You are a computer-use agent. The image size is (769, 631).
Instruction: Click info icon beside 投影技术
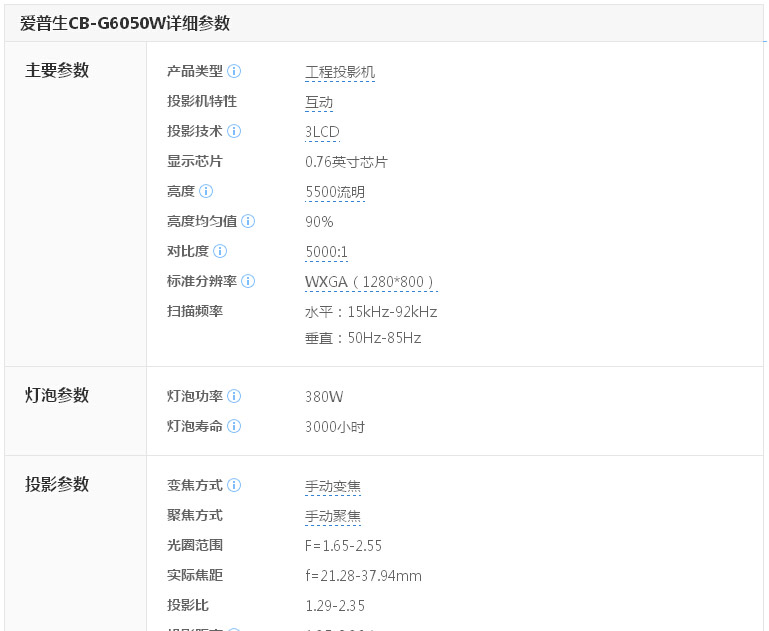tap(234, 131)
